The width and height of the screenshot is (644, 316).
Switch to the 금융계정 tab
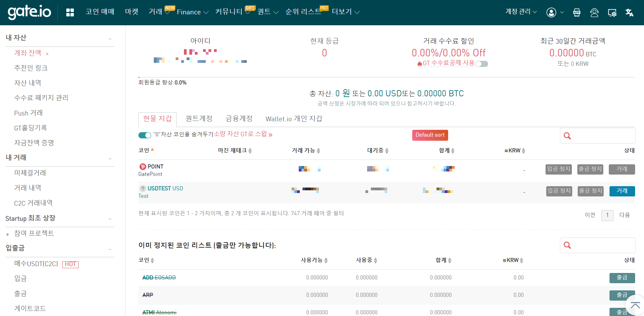click(239, 119)
